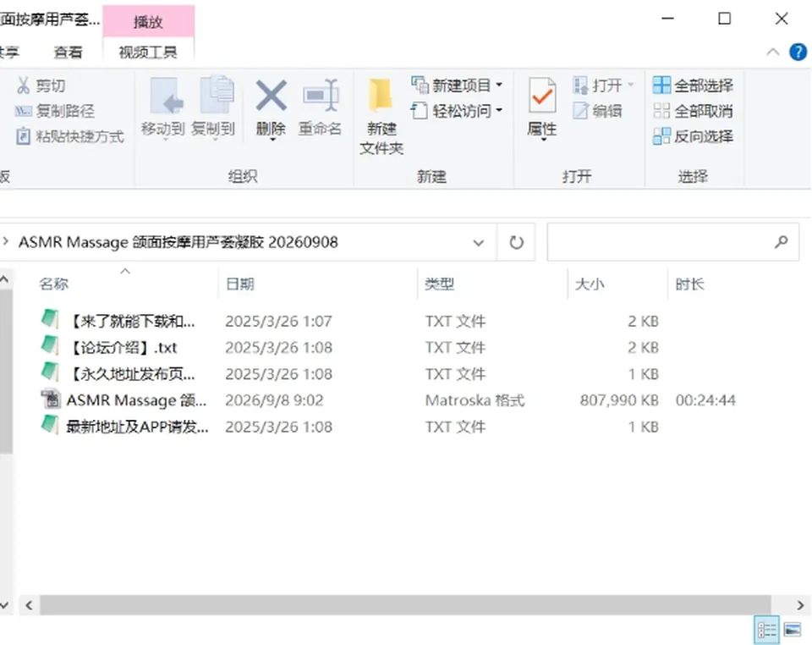Select the ASMR Massage Matroska video file
This screenshot has height=645, width=812.
tap(123, 400)
